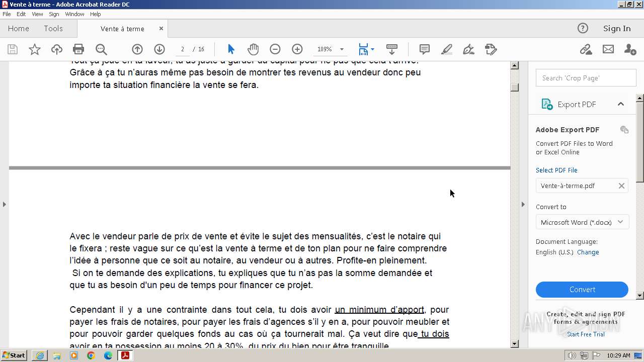Remove the selected Vente-à-terme.pdf file
This screenshot has height=362, width=644.
click(621, 186)
